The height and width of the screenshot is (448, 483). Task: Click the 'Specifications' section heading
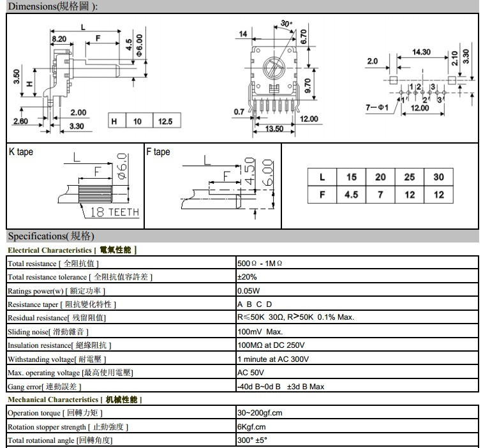coord(51,236)
